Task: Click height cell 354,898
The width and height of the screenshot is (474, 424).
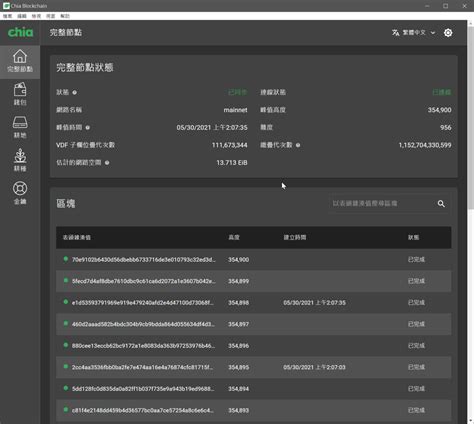Action: pos(238,303)
